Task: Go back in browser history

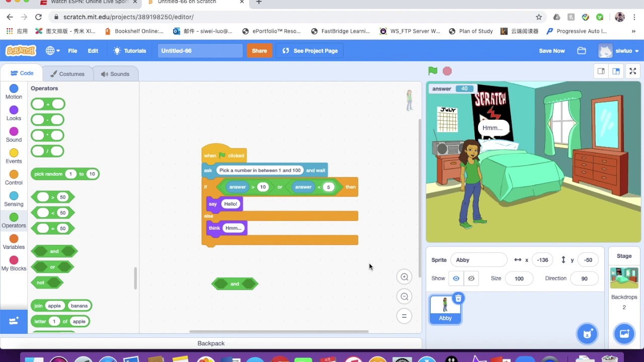Action: [10, 17]
